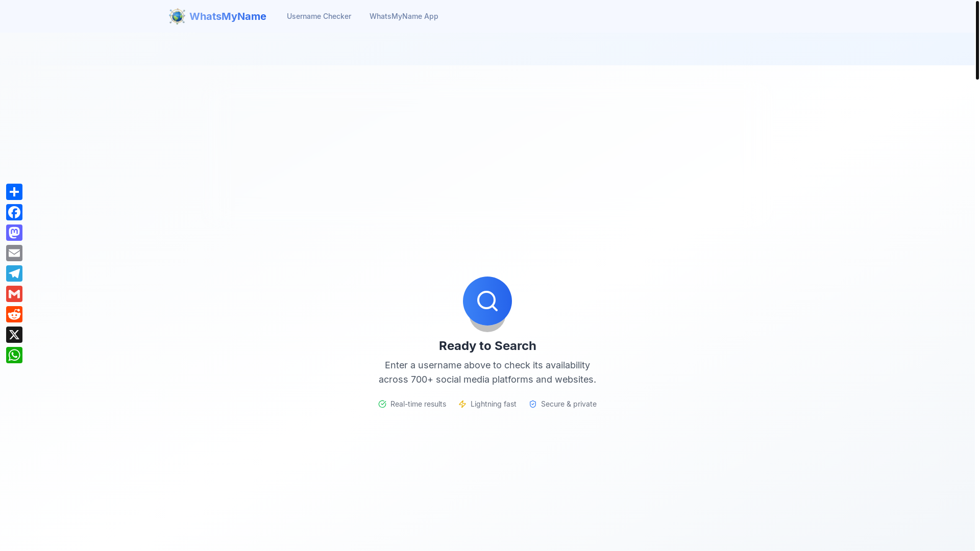The width and height of the screenshot is (980, 551).
Task: Go to the WhatsMyName home link
Action: click(x=218, y=16)
